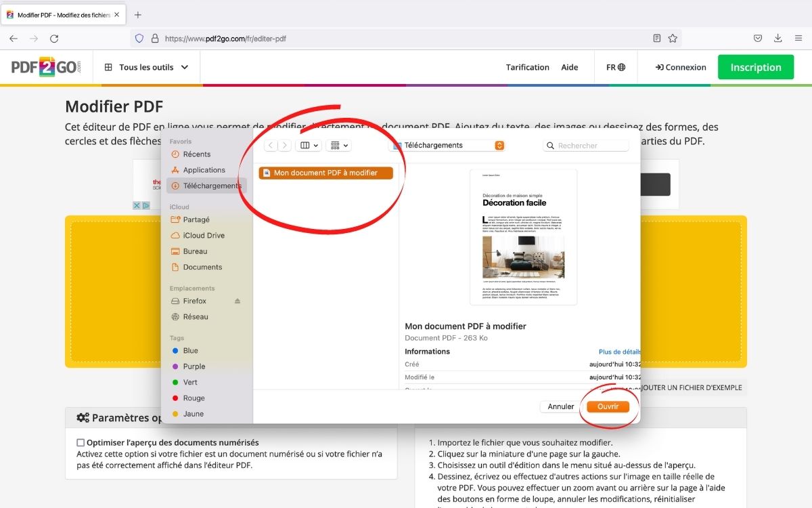The height and width of the screenshot is (508, 812).
Task: Click Annuler in the file dialog
Action: click(x=561, y=406)
